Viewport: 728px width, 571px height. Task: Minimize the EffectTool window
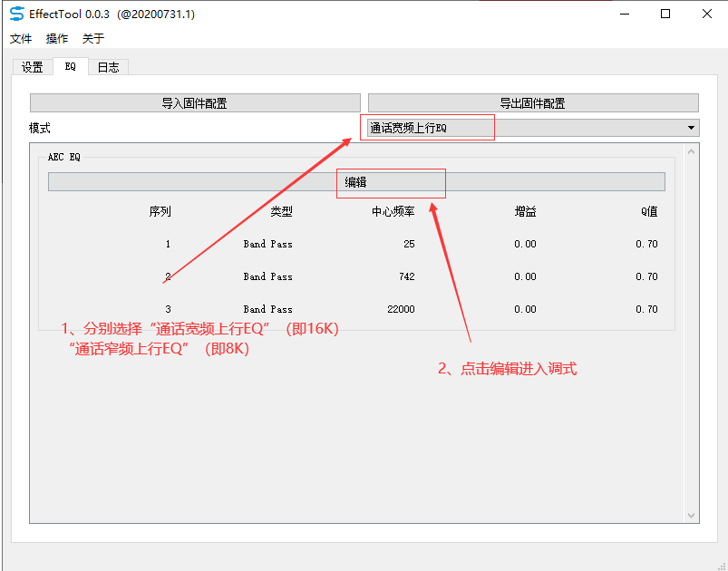[625, 14]
